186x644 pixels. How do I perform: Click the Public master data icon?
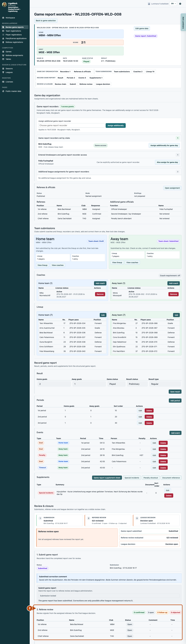tap(3, 91)
